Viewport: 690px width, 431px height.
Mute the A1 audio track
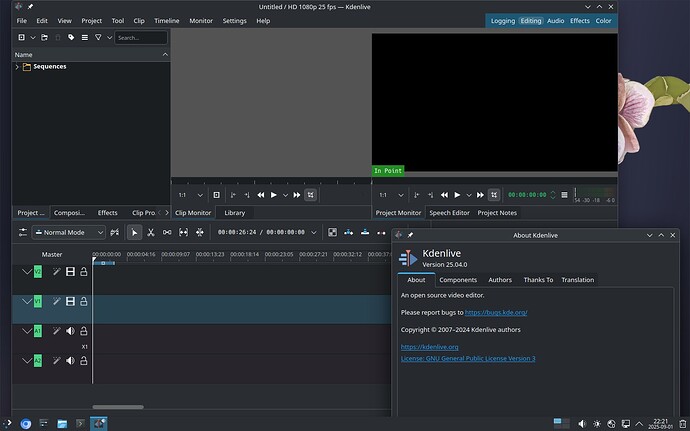[x=70, y=331]
